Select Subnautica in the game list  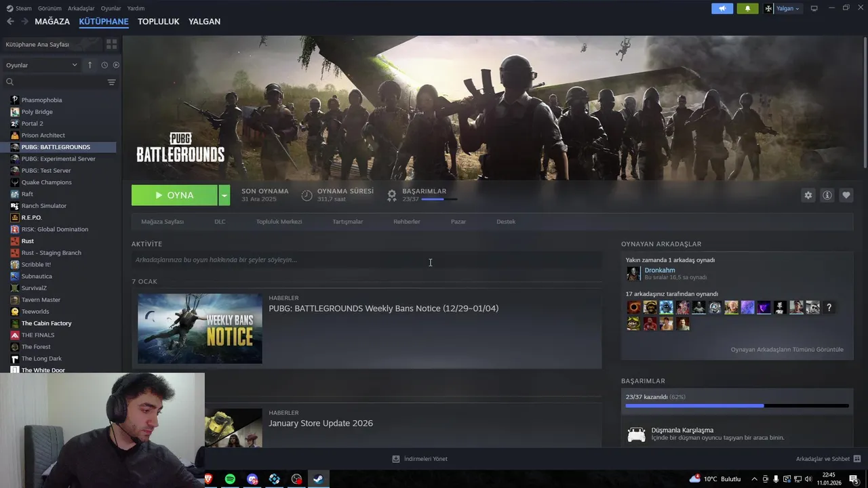tap(37, 277)
